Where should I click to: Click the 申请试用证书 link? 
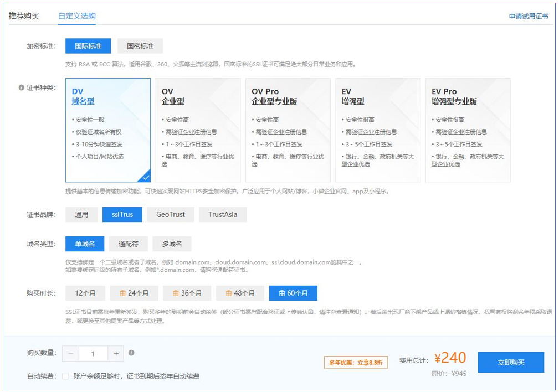529,17
